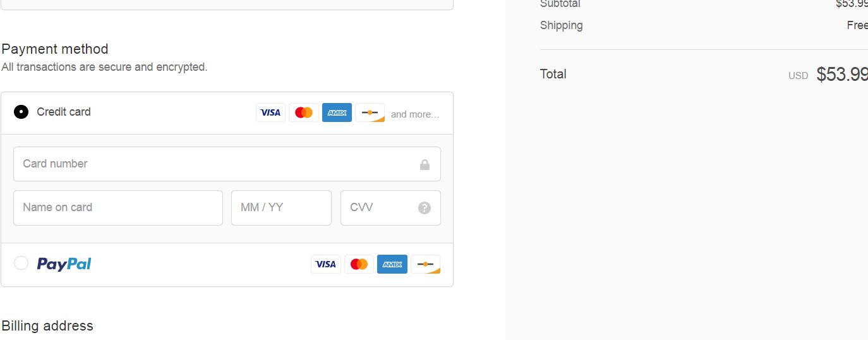Click the Mastercard icon in Credit card row
This screenshot has height=340, width=868.
click(x=304, y=112)
